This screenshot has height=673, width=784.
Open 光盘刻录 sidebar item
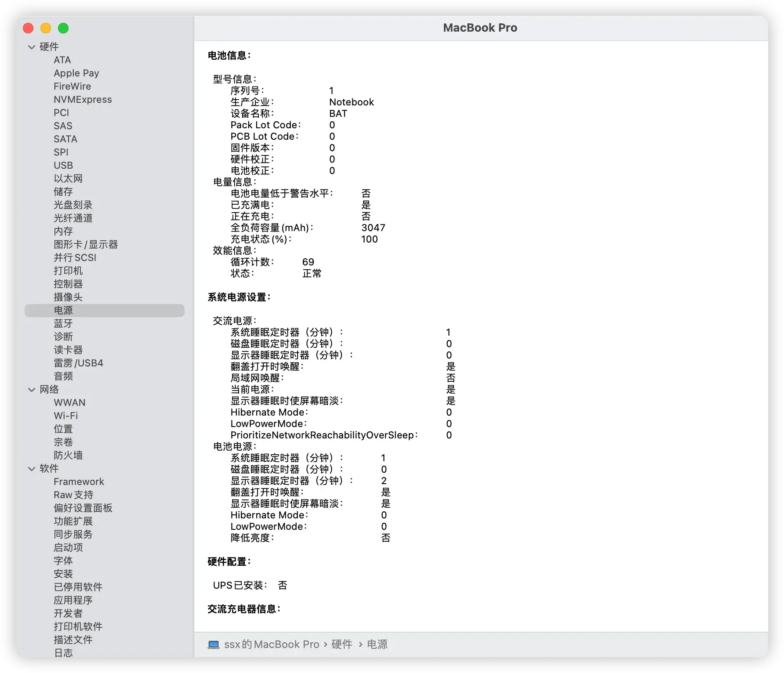[73, 205]
